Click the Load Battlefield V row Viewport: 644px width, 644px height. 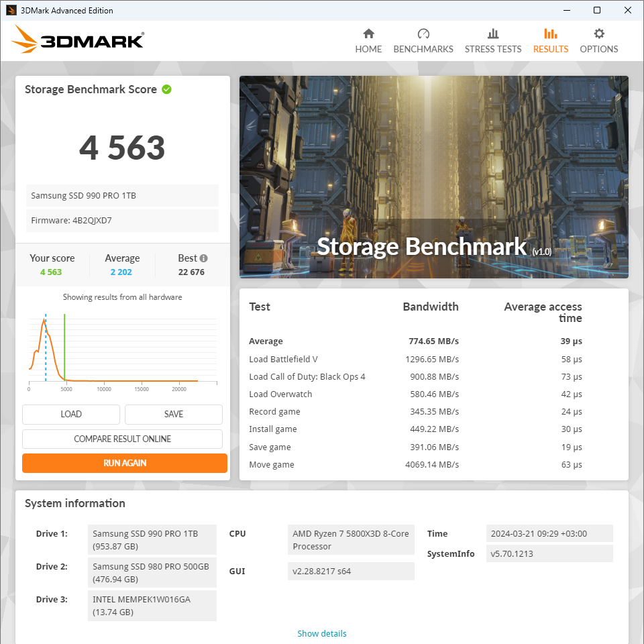[415, 359]
